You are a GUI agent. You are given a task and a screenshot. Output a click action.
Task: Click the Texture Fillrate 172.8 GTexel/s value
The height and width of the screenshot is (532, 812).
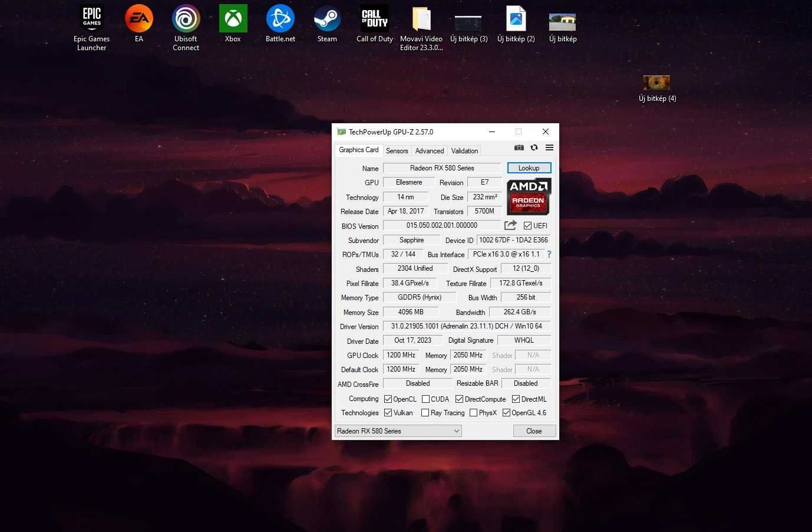pos(521,283)
